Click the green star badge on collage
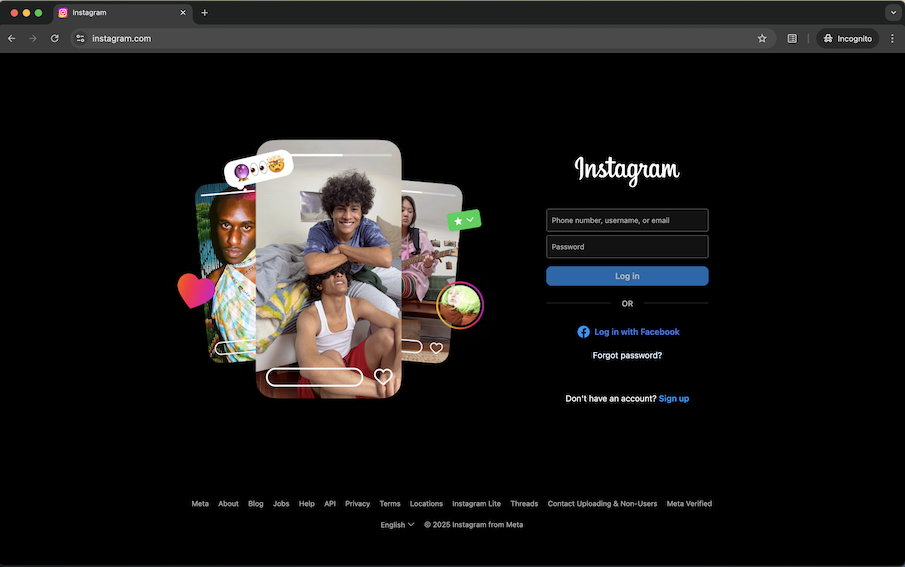This screenshot has width=905, height=567. [463, 220]
